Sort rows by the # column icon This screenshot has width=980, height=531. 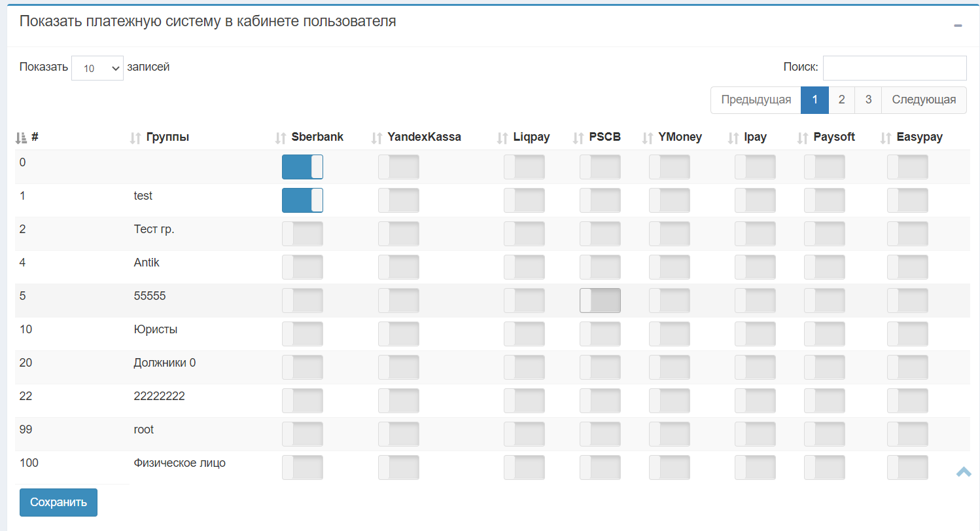tap(21, 137)
